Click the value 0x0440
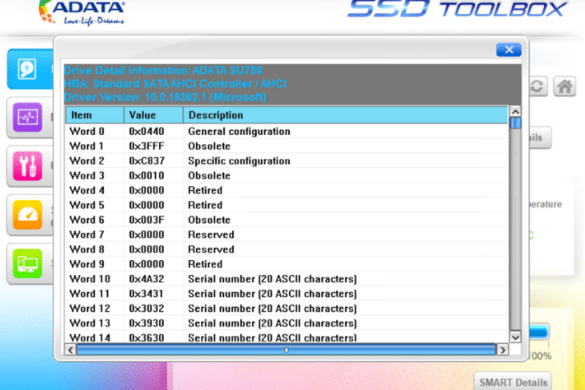The width and height of the screenshot is (585, 390). coord(146,131)
